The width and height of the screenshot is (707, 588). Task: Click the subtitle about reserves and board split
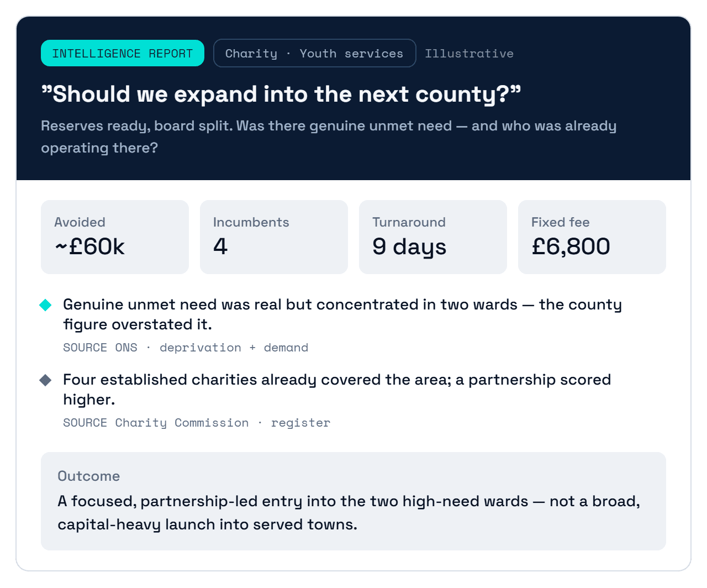(329, 136)
